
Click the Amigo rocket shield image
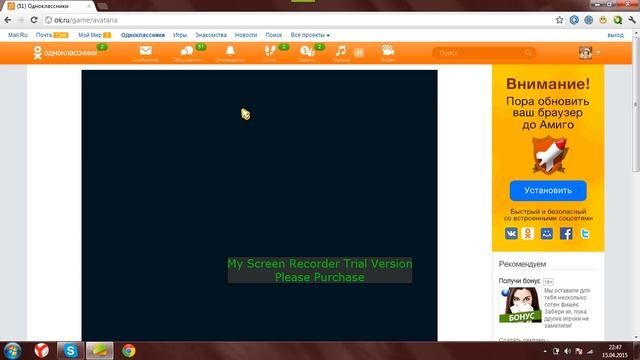tap(549, 155)
